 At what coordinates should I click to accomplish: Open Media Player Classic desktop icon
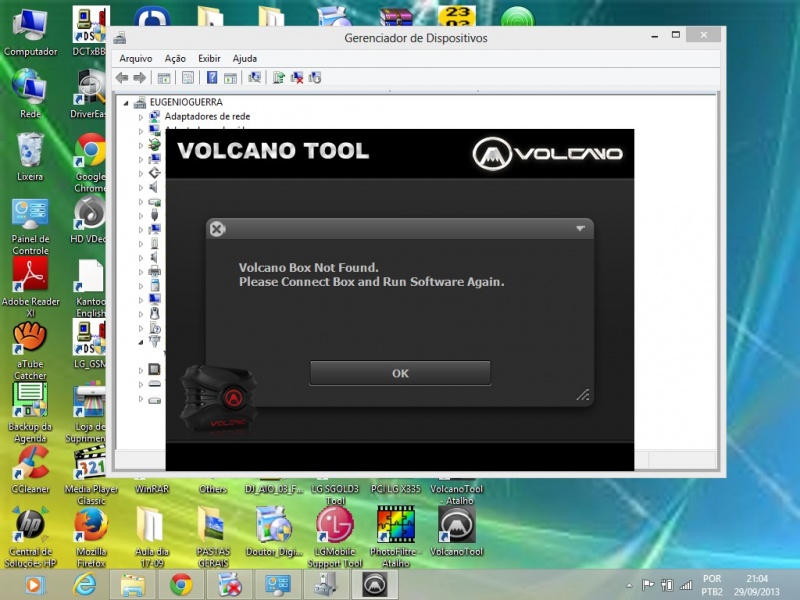coord(91,476)
